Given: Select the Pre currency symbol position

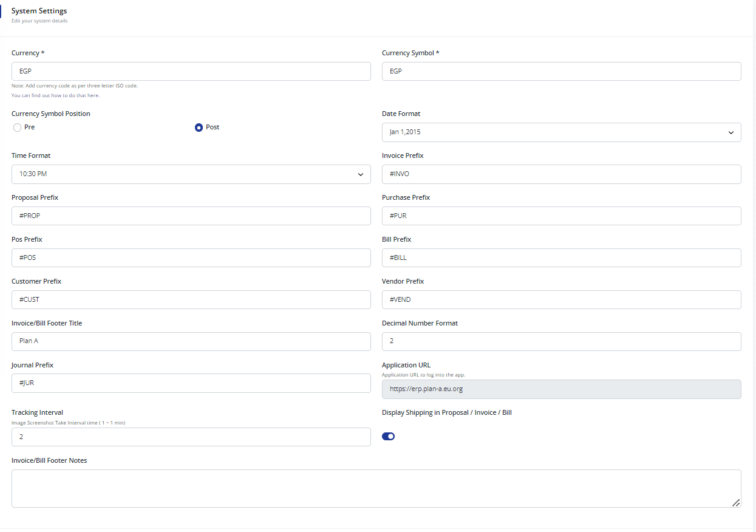Looking at the screenshot, I should pyautogui.click(x=17, y=128).
